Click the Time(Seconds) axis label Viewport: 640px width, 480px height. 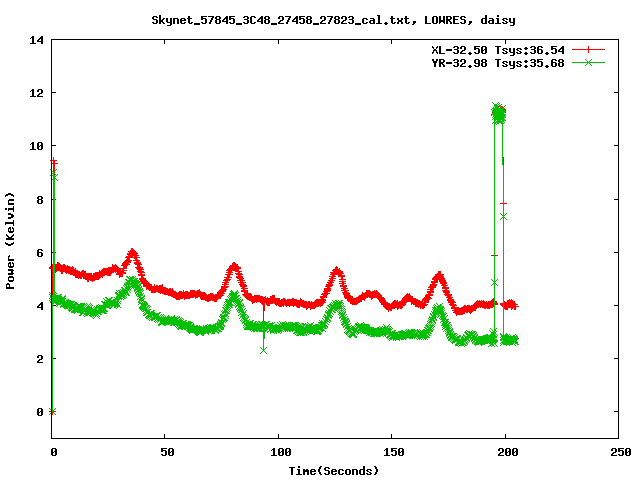[x=333, y=471]
